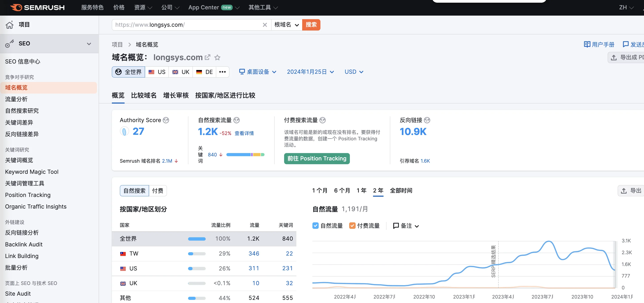Open longsys.com external link icon

tap(207, 57)
